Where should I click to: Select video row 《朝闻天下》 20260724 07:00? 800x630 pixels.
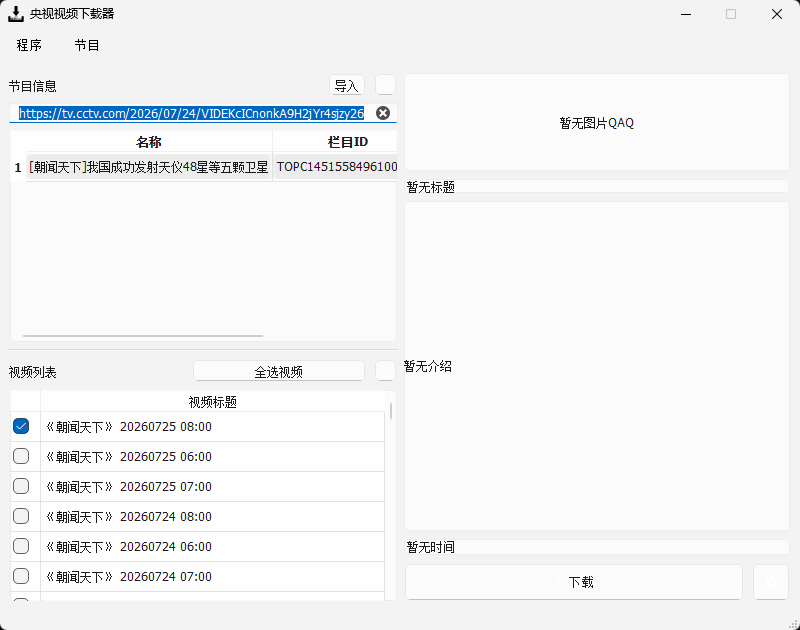coord(212,577)
